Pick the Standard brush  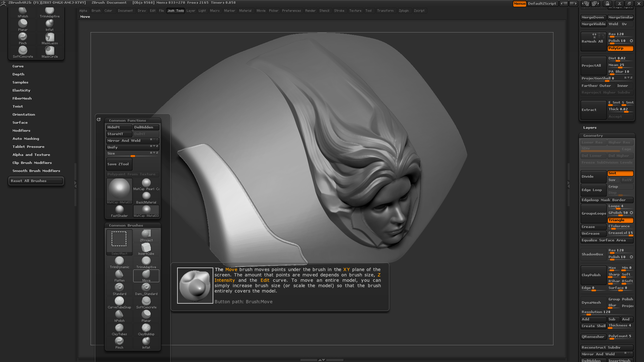coord(119,289)
